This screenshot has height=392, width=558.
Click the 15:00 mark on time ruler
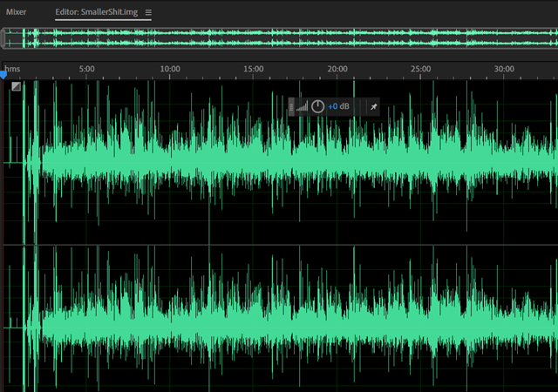(254, 69)
